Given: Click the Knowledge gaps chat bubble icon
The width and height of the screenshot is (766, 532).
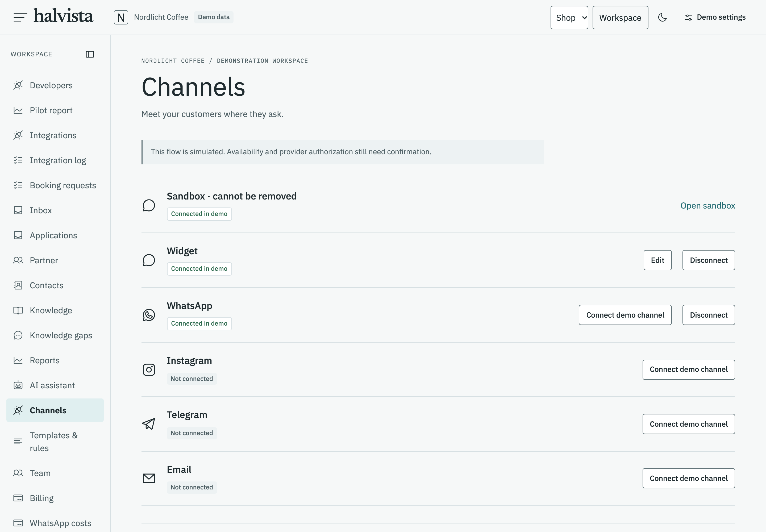Looking at the screenshot, I should (18, 335).
